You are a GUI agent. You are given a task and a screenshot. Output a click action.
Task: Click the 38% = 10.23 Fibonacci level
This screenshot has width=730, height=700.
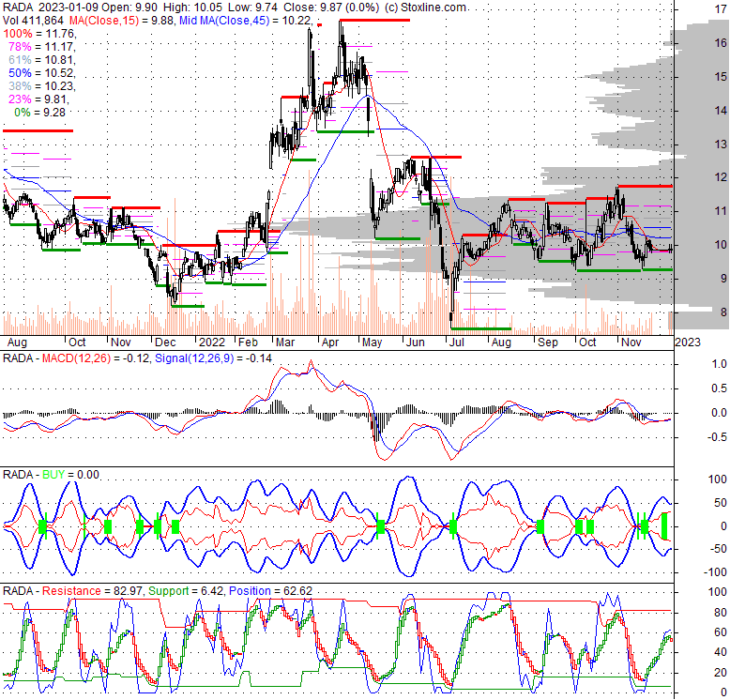coord(42,86)
